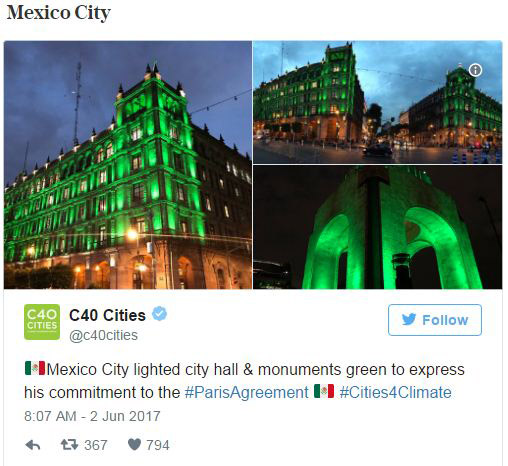Open the large green city hall photo

128,165
